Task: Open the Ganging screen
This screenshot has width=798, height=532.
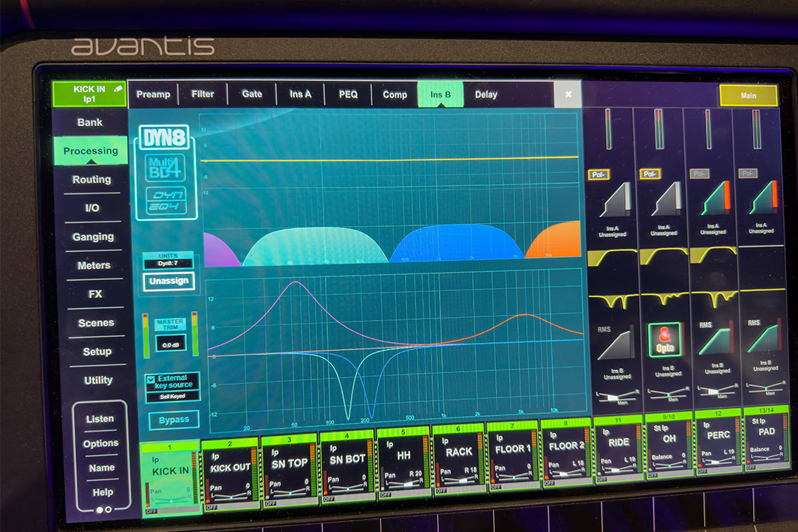Action: coord(93,236)
